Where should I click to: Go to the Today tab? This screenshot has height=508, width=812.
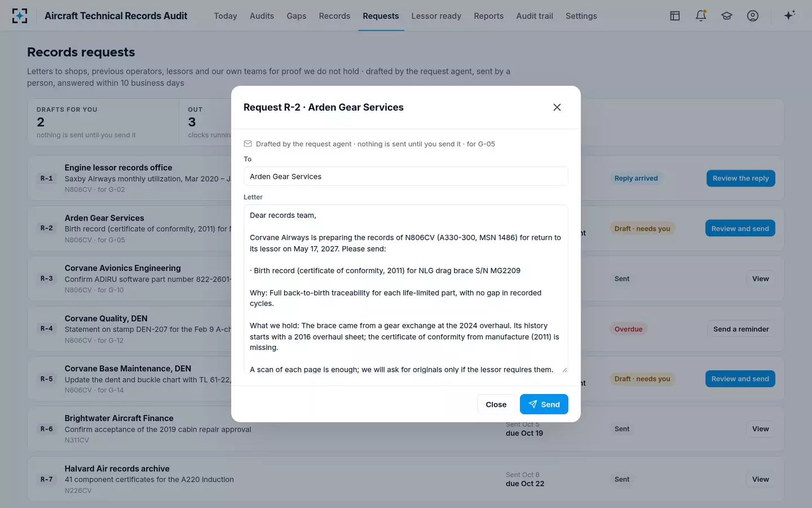click(x=226, y=16)
